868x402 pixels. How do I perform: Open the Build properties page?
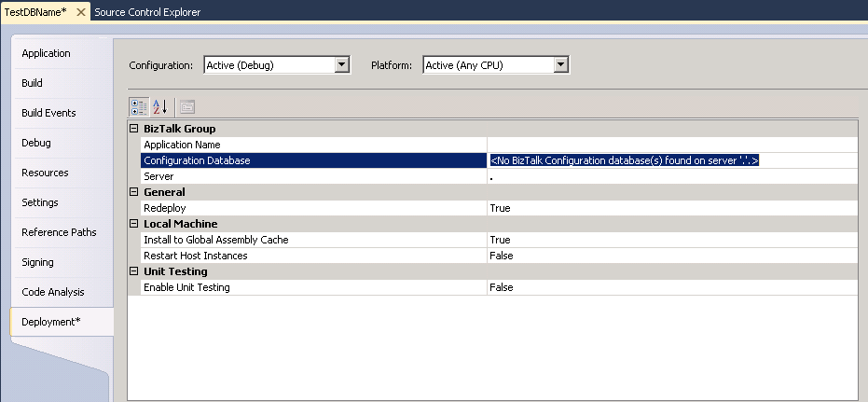click(32, 83)
